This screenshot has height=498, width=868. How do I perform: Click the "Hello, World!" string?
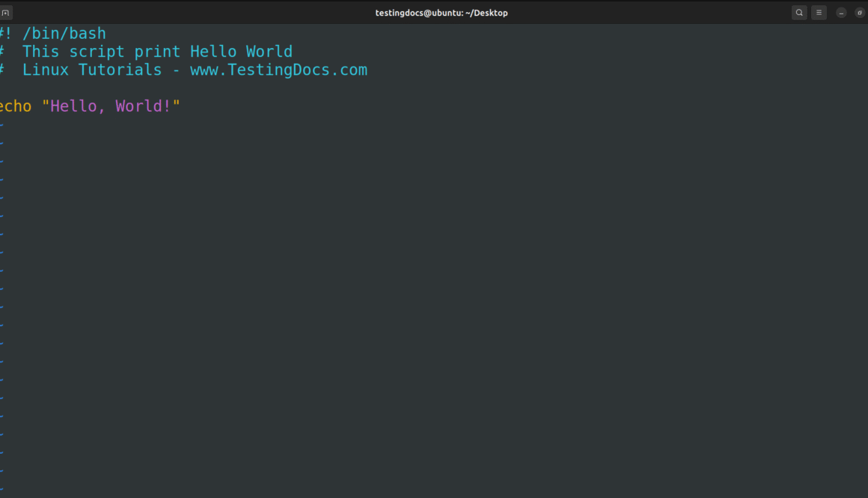coord(111,106)
